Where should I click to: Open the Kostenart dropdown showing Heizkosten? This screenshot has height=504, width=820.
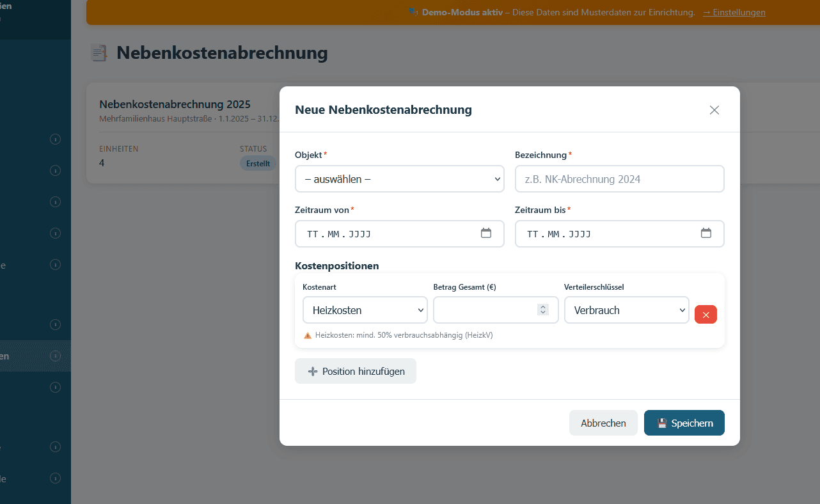(365, 310)
